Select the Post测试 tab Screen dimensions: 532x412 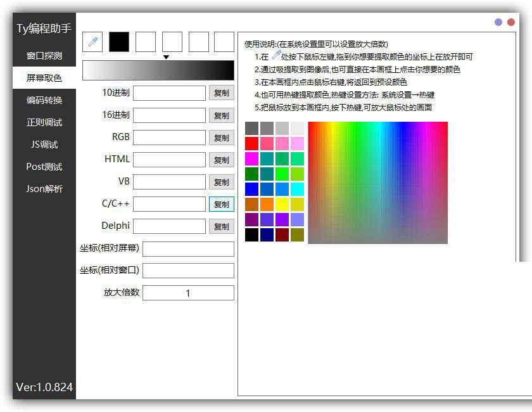(44, 167)
